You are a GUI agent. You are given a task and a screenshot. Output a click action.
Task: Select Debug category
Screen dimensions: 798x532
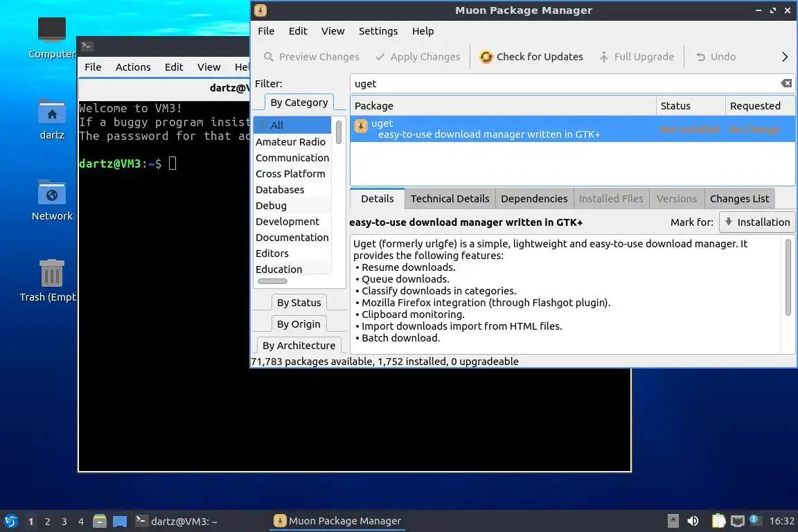[292, 206]
